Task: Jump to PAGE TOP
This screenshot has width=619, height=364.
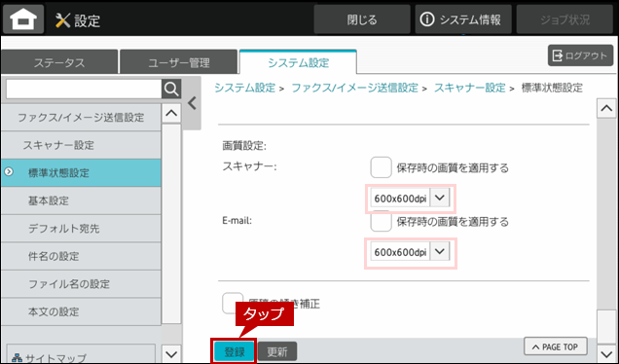Action: pyautogui.click(x=556, y=346)
